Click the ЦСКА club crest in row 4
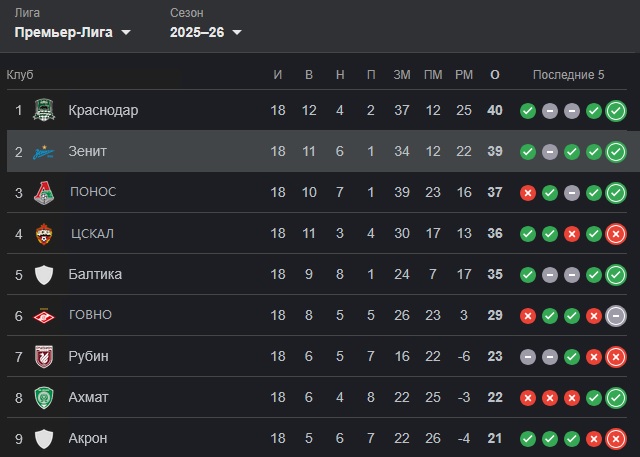This screenshot has width=640, height=457. point(43,234)
